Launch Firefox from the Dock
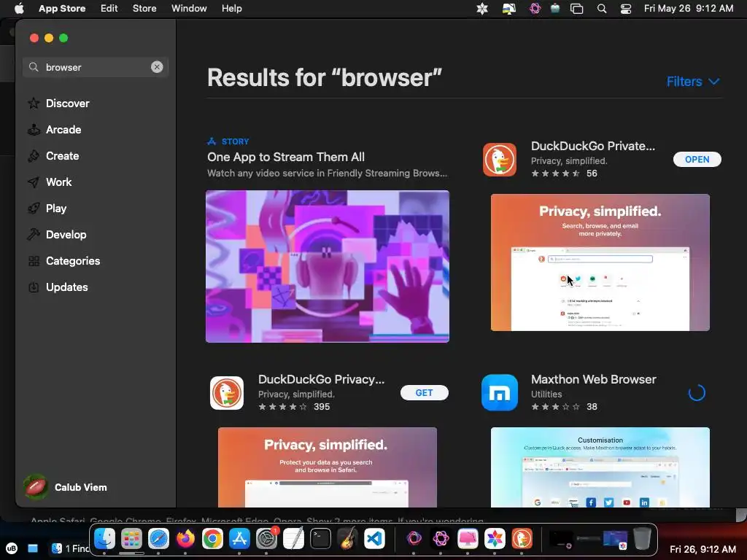Screen dimensions: 747x560 pos(185,539)
